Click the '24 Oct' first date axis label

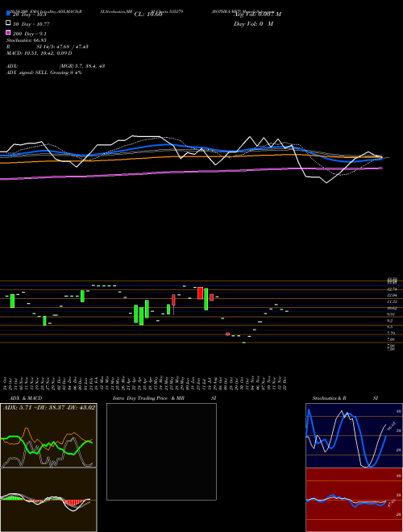pos(6,384)
